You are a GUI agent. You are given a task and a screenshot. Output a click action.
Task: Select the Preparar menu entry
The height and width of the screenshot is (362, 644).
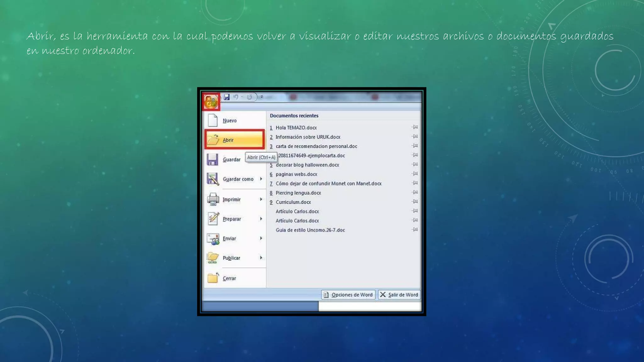click(235, 219)
